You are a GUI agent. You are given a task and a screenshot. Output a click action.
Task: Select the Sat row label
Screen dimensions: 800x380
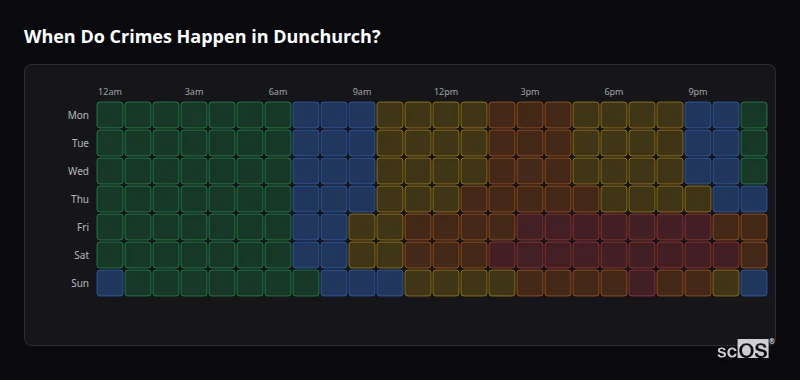(x=81, y=255)
